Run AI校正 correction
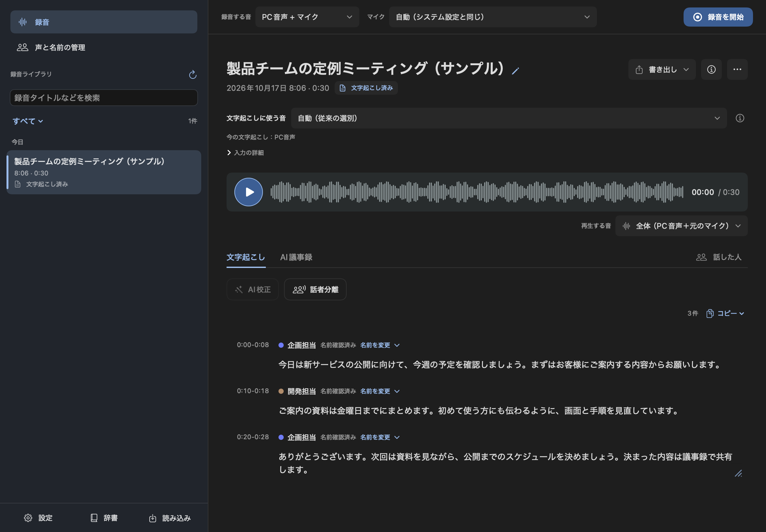Viewport: 766px width, 532px height. point(253,289)
